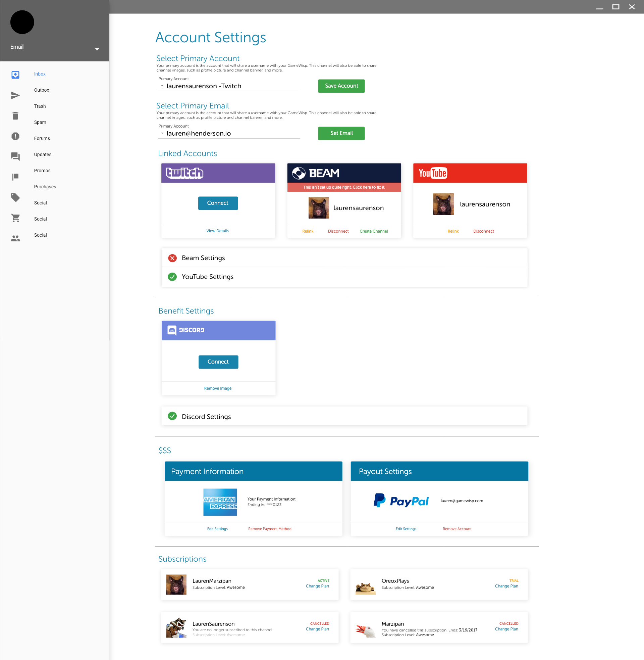Click the trash bin sidebar icon
Viewport: 644px width, 660px height.
(x=15, y=116)
